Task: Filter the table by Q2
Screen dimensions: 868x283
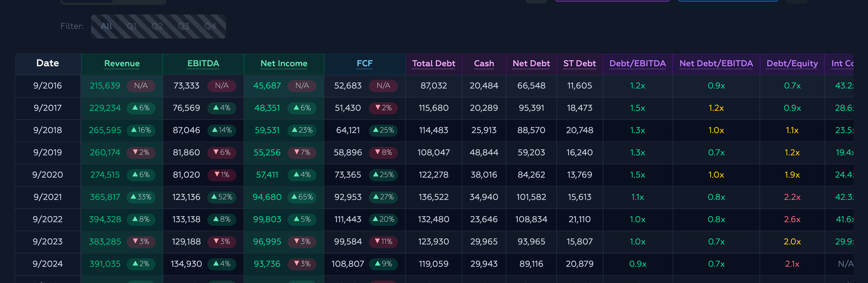Action: click(157, 26)
